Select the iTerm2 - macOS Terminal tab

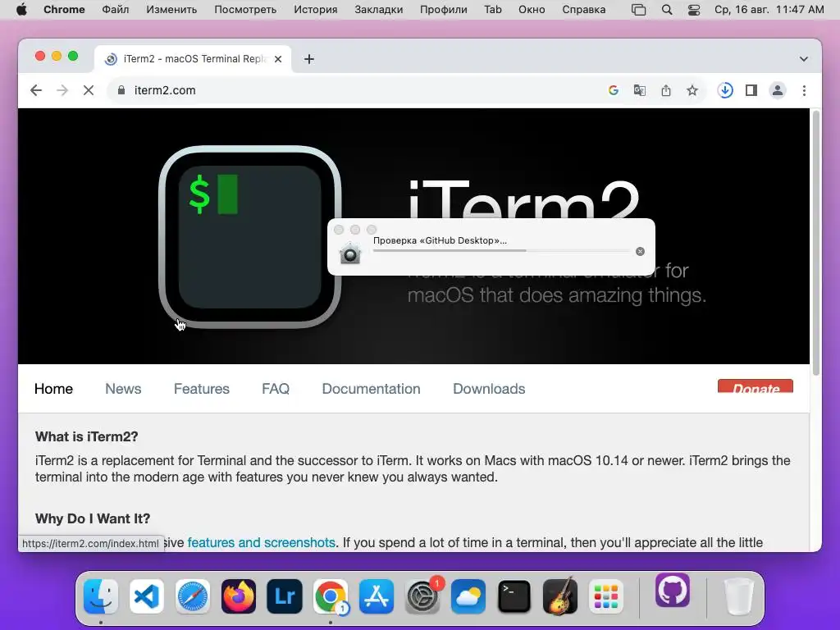(x=193, y=59)
